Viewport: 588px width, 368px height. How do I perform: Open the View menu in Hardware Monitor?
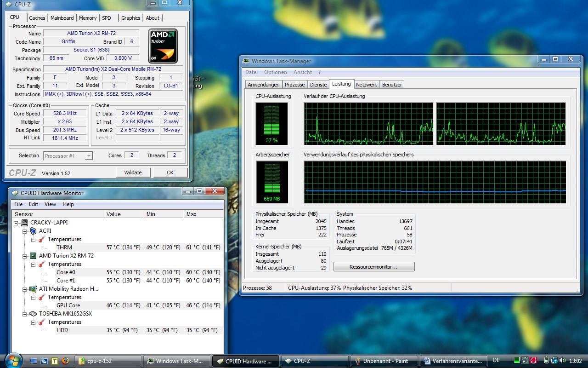pyautogui.click(x=50, y=204)
